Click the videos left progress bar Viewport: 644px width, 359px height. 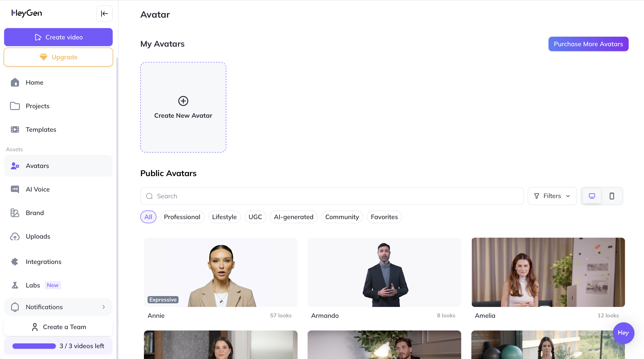pyautogui.click(x=34, y=346)
